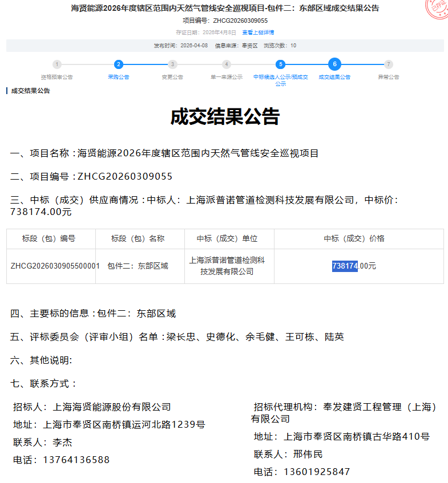Click step 3 circle 变更公告
The height and width of the screenshot is (483, 448).
coord(172,64)
